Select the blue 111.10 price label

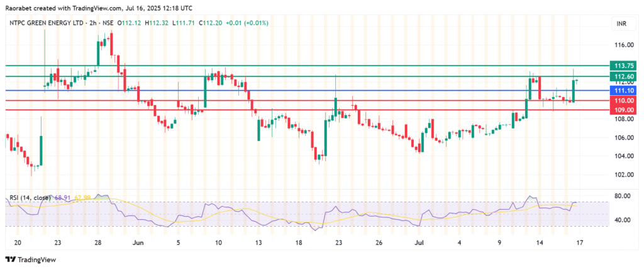623,90
